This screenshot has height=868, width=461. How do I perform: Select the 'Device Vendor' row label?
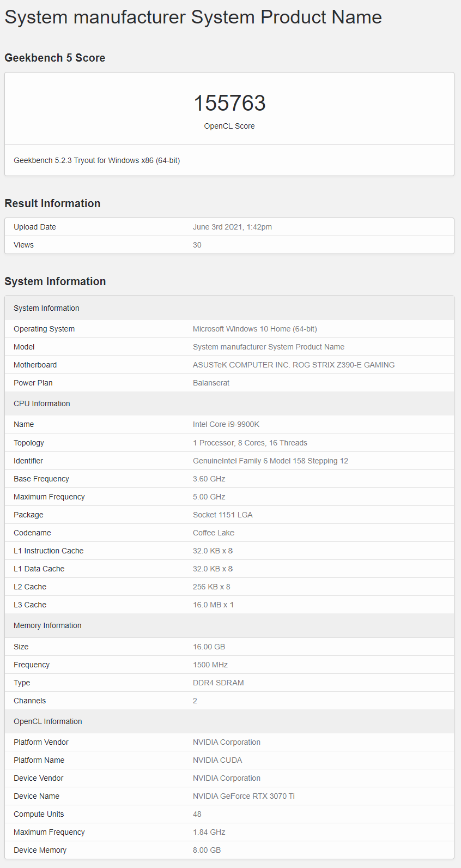[39, 778]
